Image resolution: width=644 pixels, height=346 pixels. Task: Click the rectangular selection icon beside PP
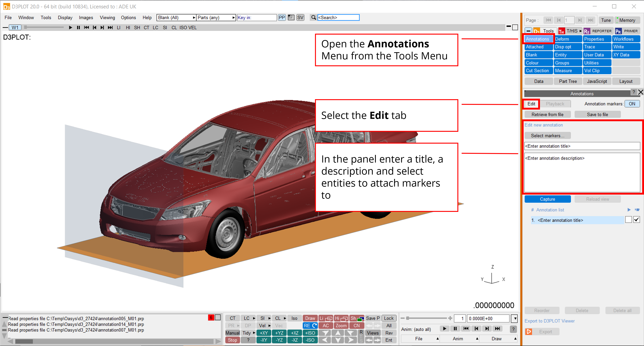(x=291, y=17)
